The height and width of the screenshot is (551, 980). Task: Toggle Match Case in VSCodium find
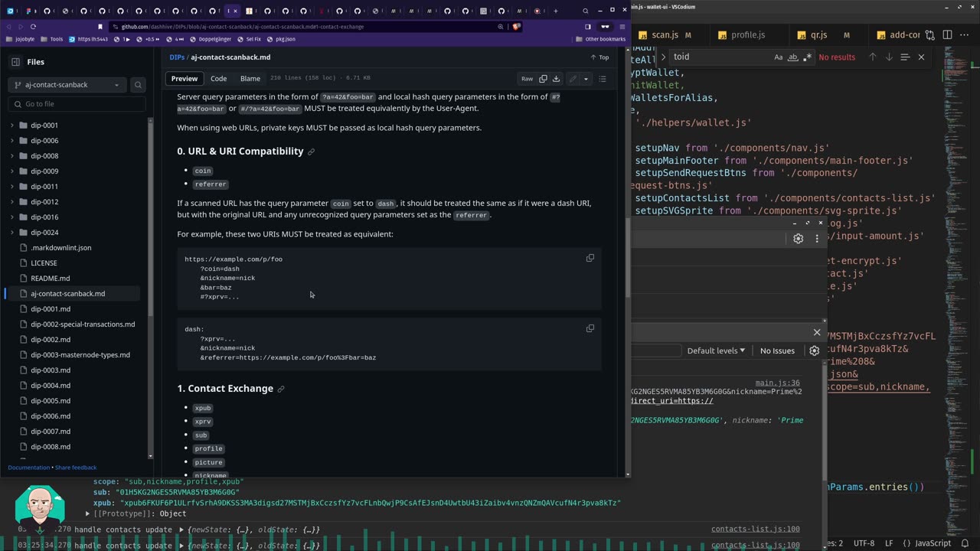[779, 57]
